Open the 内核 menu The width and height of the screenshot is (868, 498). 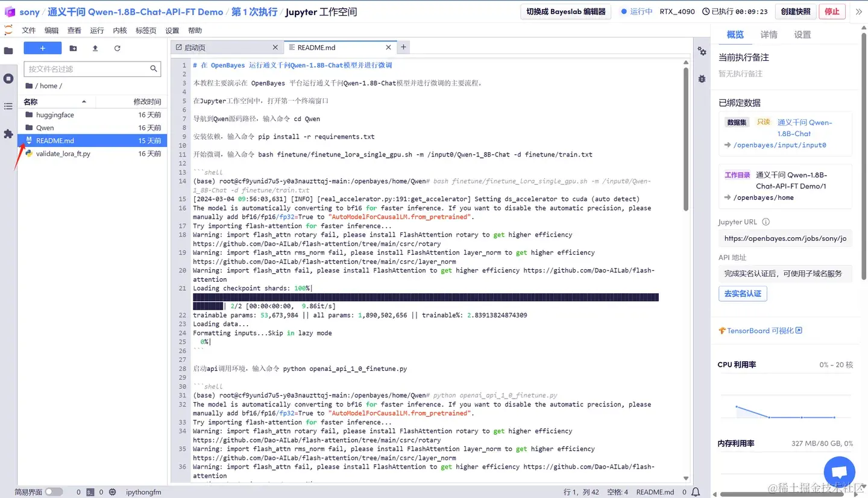point(120,30)
